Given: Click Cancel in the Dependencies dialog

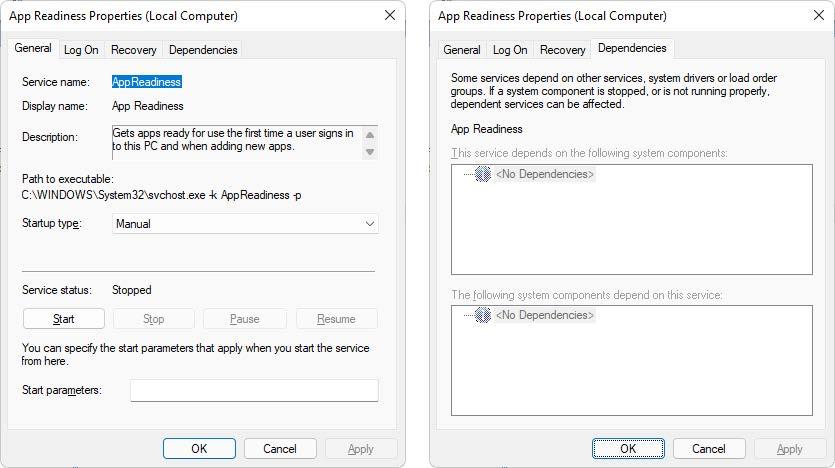Looking at the screenshot, I should 709,449.
